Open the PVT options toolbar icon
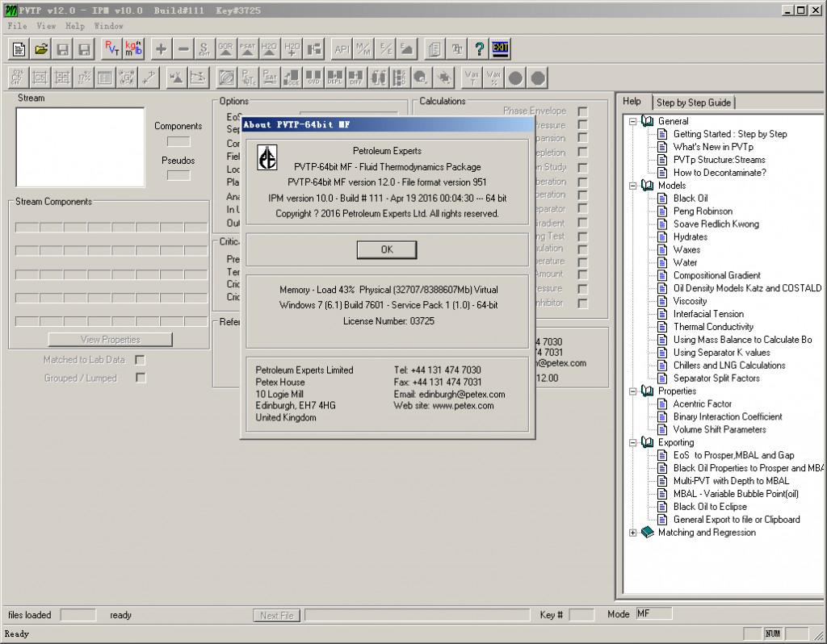Image resolution: width=827 pixels, height=644 pixels. click(x=111, y=49)
